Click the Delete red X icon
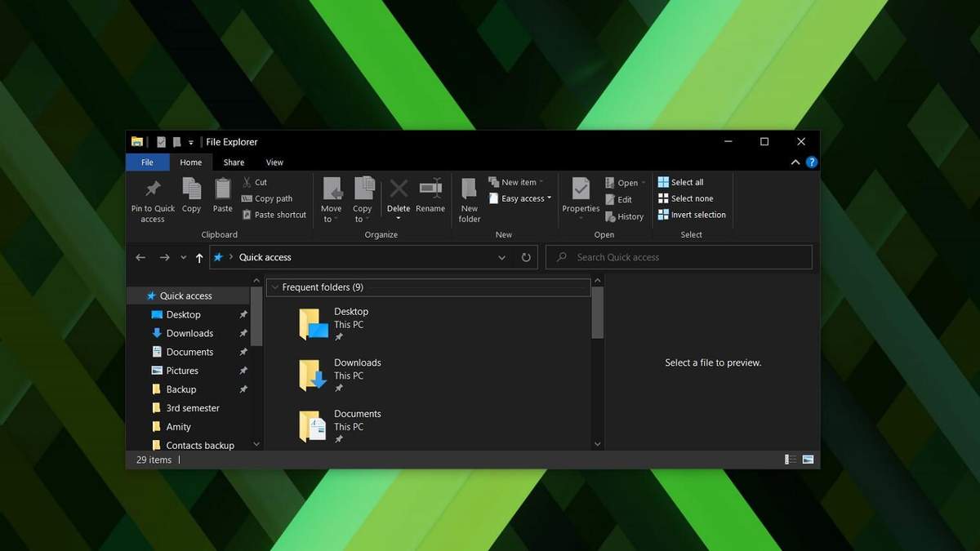Screen dimensions: 980x551 399,189
